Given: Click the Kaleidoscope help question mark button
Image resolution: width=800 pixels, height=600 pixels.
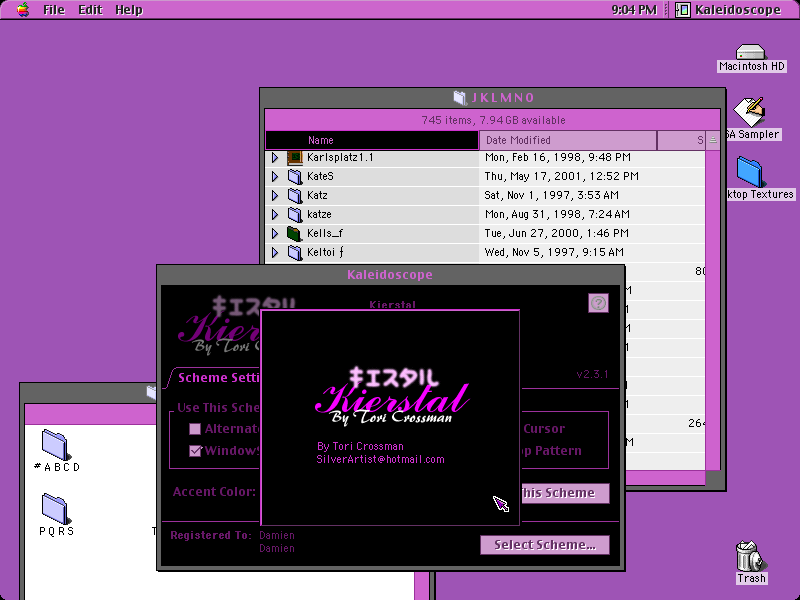Looking at the screenshot, I should tap(598, 303).
